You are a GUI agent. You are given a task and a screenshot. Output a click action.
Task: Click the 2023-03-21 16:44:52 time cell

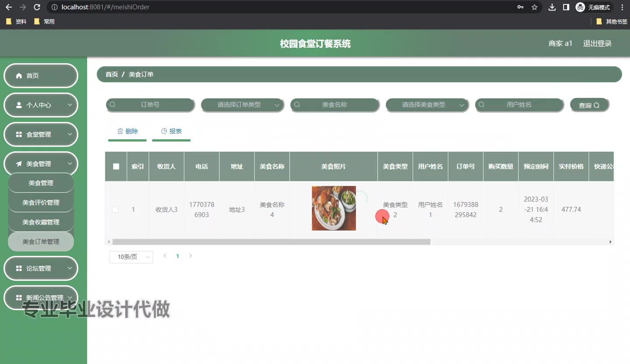[536, 210]
